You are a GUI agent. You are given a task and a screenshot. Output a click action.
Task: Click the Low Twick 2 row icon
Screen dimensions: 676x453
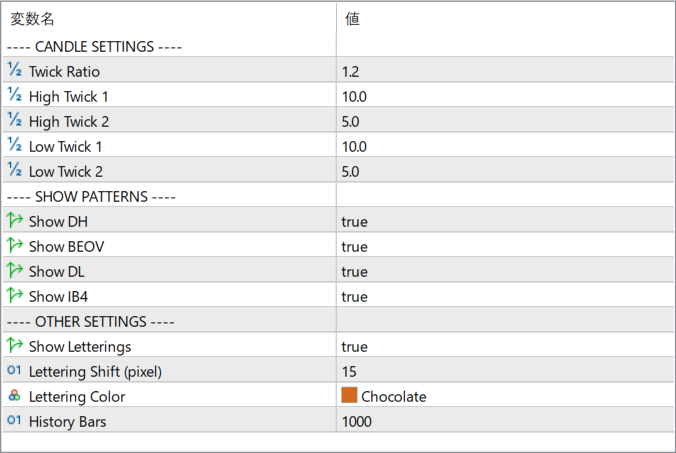(14, 171)
